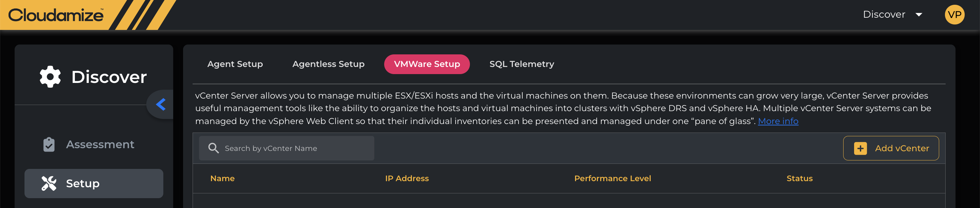
Task: Click the plus icon beside Add vCenter
Action: 860,148
